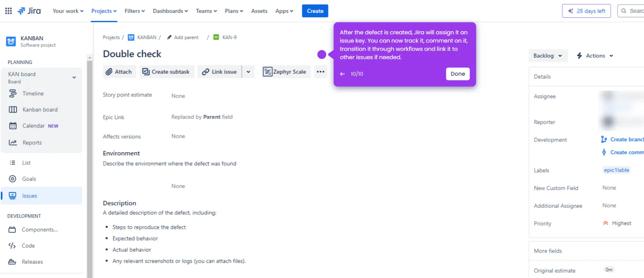Click the Reports chart icon
Viewport: 644px width, 278px height.
[x=13, y=143]
